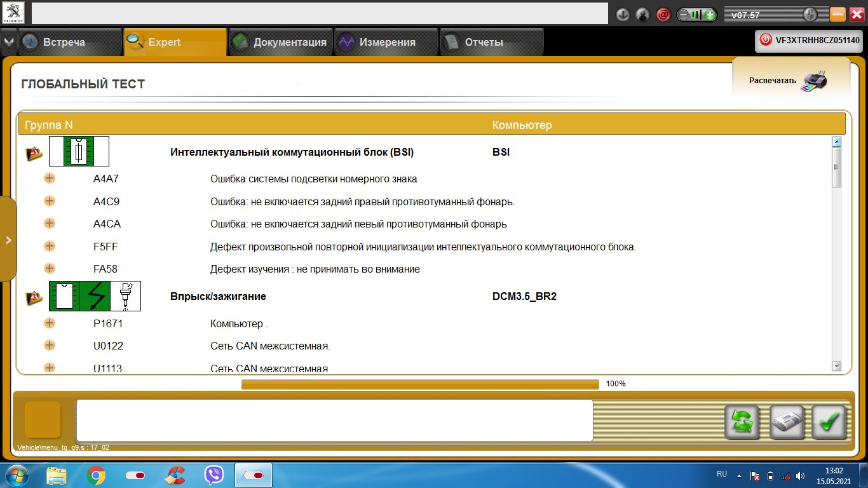Click the BSI group fault flag icon

click(34, 153)
